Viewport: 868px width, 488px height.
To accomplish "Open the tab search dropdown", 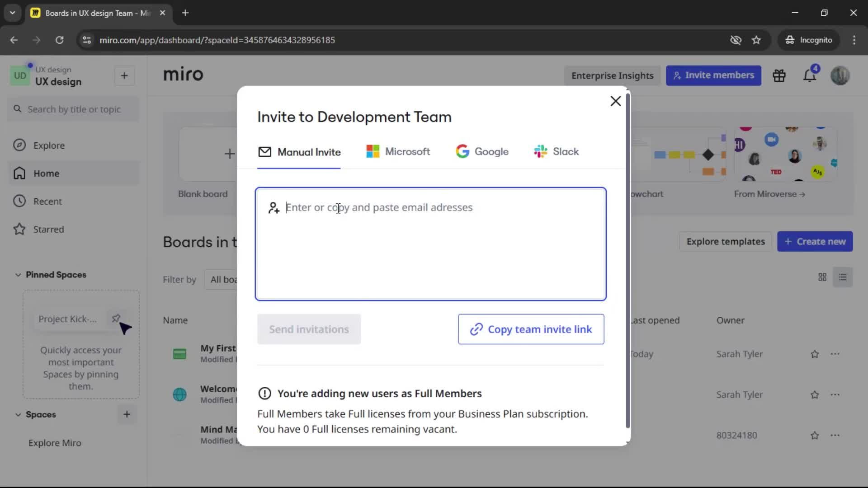I will click(x=12, y=13).
